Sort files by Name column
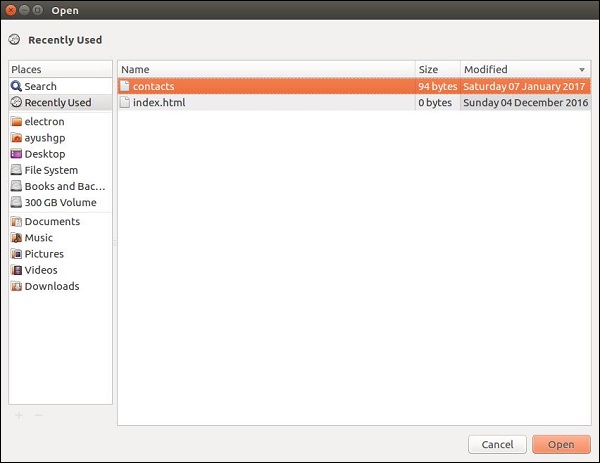This screenshot has height=463, width=600. [266, 69]
